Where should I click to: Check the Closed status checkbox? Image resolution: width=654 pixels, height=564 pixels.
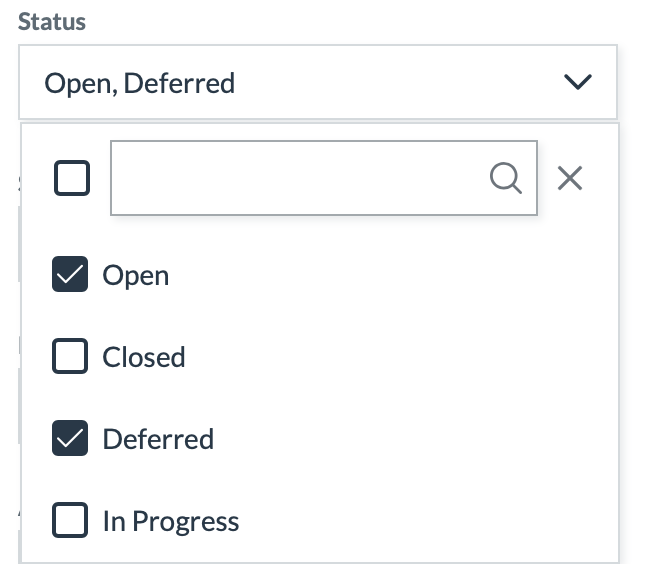tap(70, 357)
